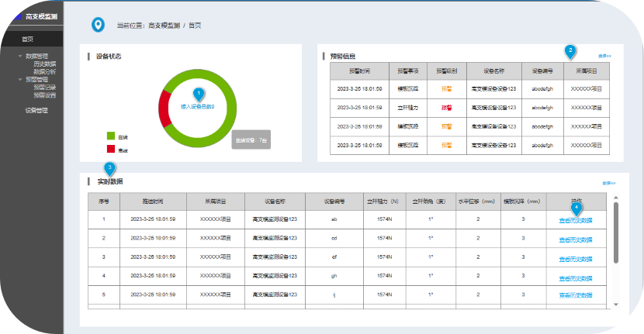644x334 pixels.
Task: Collapse the 预警管理 tree node
Action: tap(20, 79)
